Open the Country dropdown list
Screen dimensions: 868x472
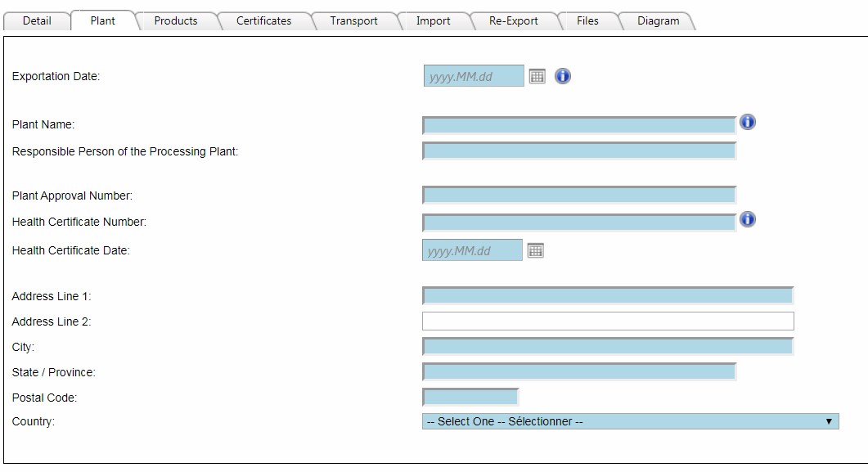(x=630, y=421)
